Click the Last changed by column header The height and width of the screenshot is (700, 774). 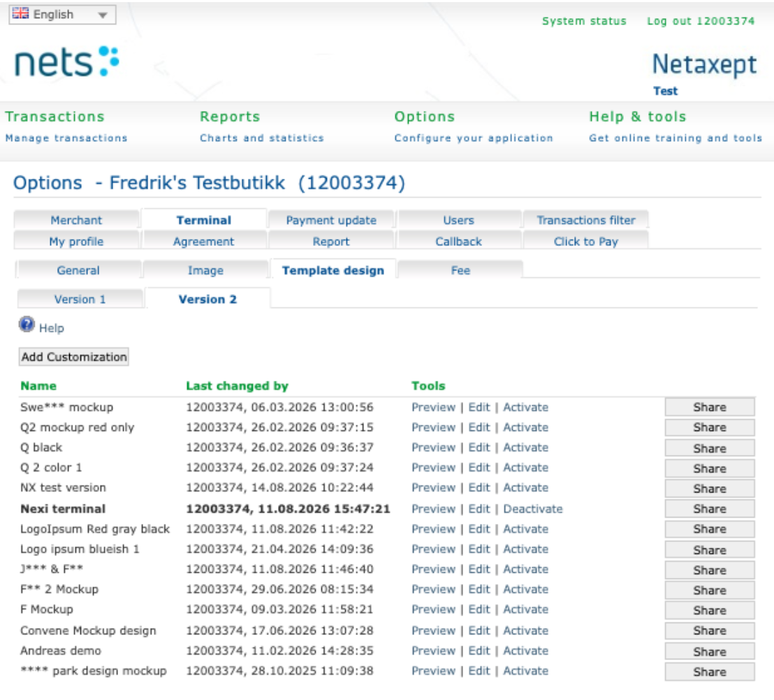237,386
